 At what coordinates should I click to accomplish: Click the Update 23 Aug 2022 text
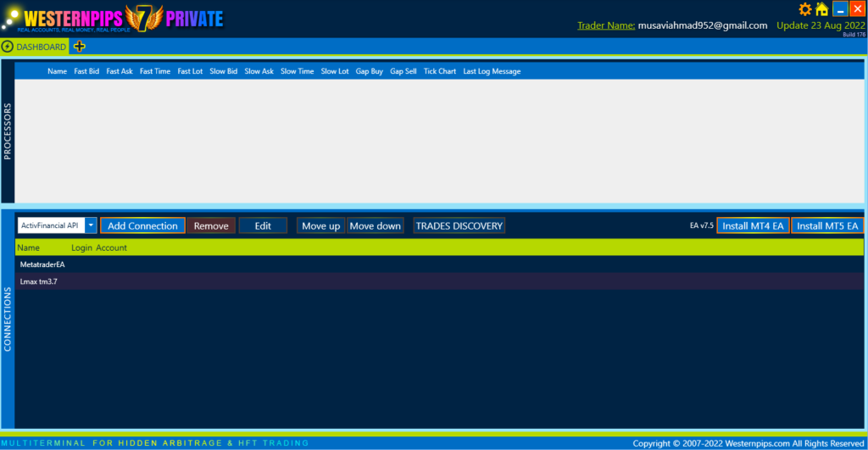[821, 25]
